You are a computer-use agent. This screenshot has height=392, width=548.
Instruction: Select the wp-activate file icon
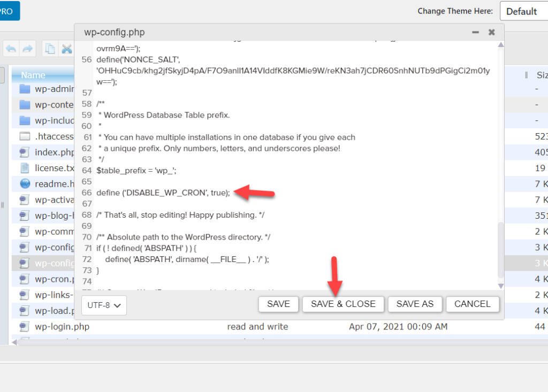(24, 200)
